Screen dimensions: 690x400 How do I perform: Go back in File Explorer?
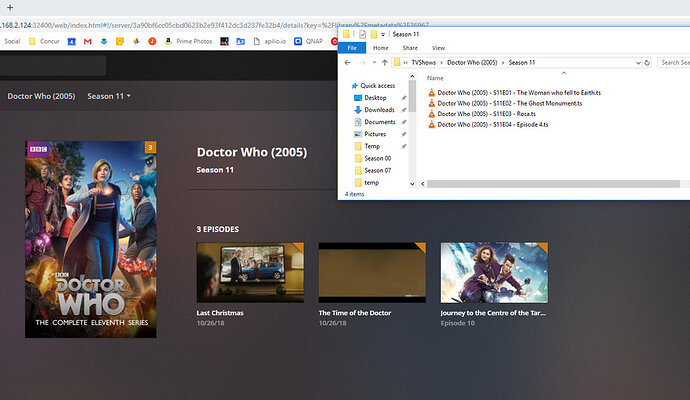tap(348, 62)
